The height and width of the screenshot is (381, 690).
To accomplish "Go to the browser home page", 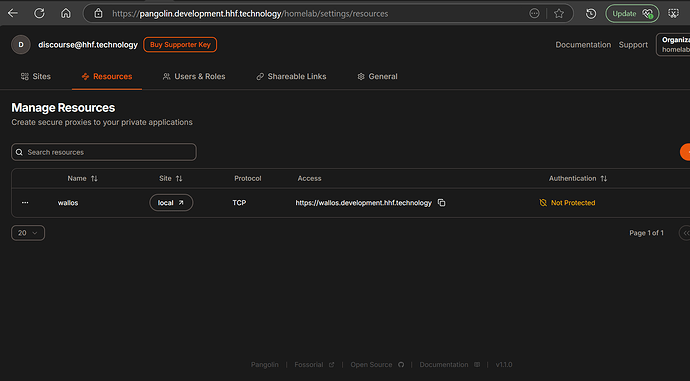I will 66,14.
